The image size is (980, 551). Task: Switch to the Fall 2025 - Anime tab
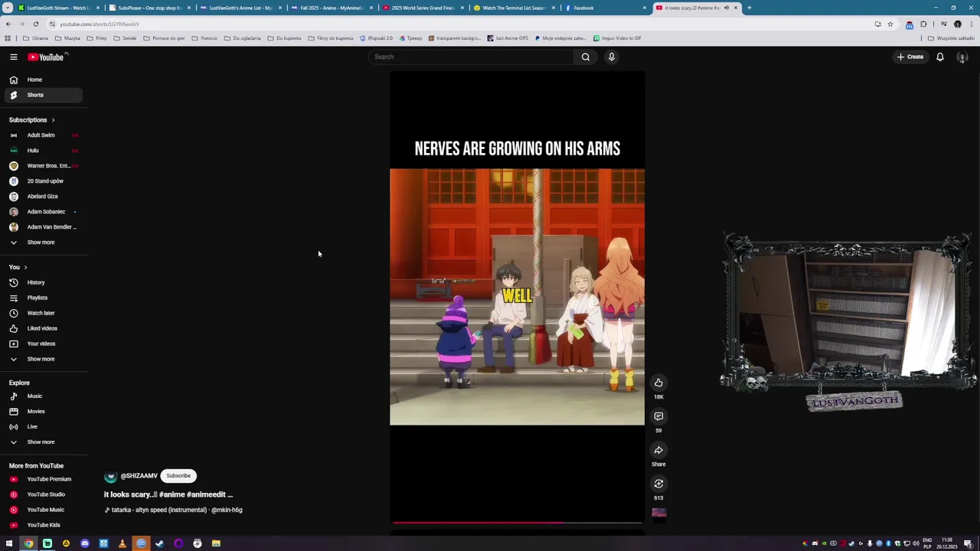pos(331,8)
